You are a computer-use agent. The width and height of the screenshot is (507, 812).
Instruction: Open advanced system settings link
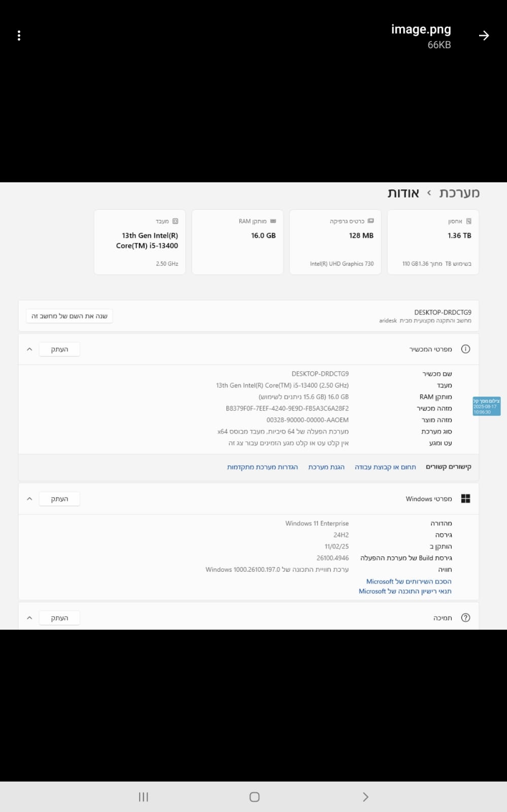click(x=262, y=467)
